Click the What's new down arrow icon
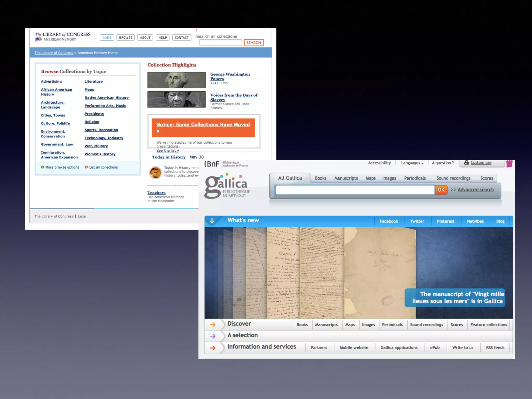 pyautogui.click(x=212, y=221)
